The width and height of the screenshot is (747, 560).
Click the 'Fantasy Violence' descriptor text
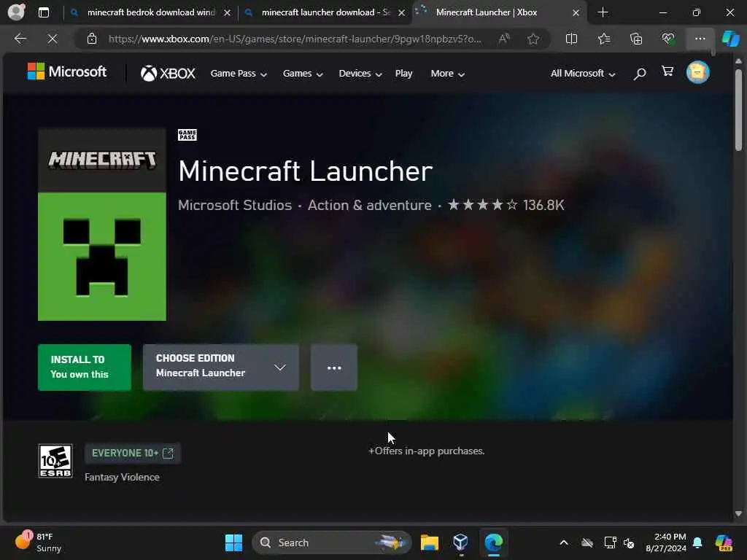pos(122,477)
